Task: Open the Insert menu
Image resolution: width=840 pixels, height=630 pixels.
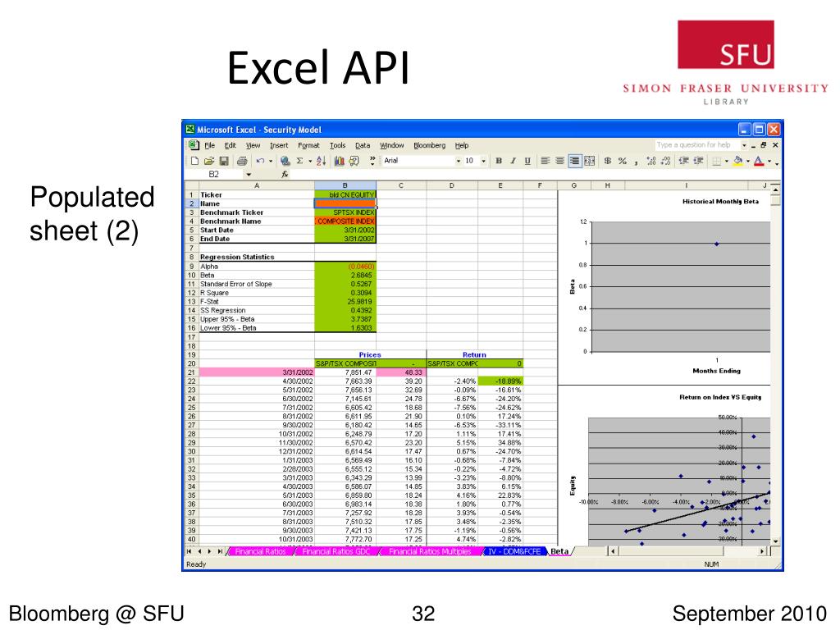Action: point(279,145)
